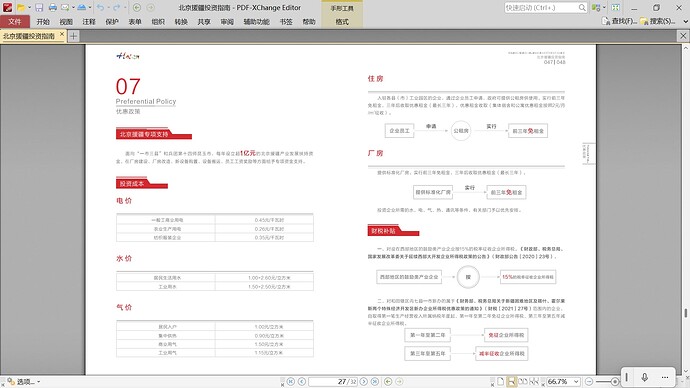Open the 选项 options button in status bar
This screenshot has width=690, height=388.
[23, 382]
